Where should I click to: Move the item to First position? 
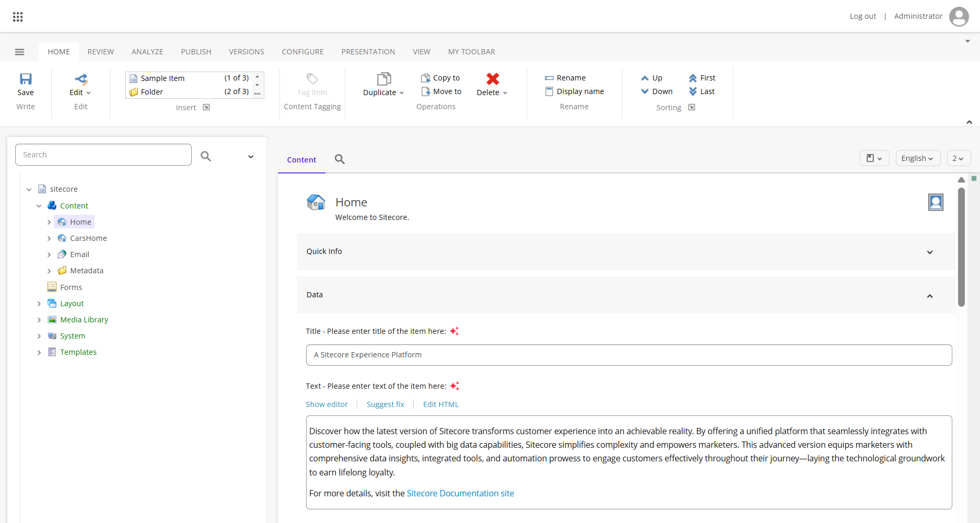point(702,78)
